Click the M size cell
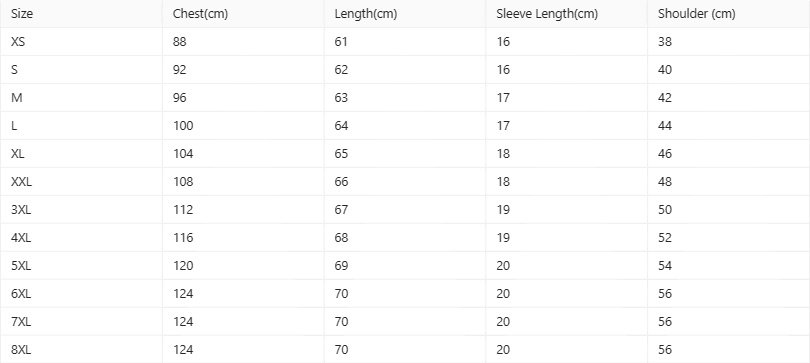This screenshot has width=810, height=363. pos(17,98)
